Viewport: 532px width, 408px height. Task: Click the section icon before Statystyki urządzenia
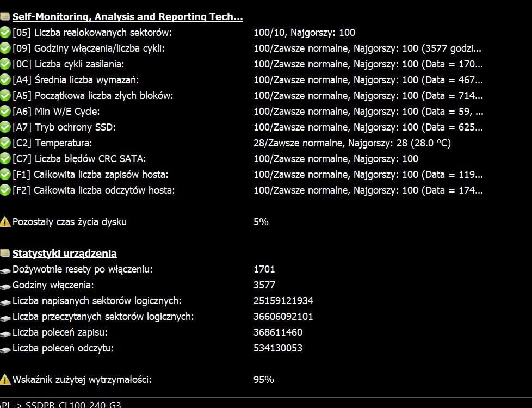pos(5,253)
